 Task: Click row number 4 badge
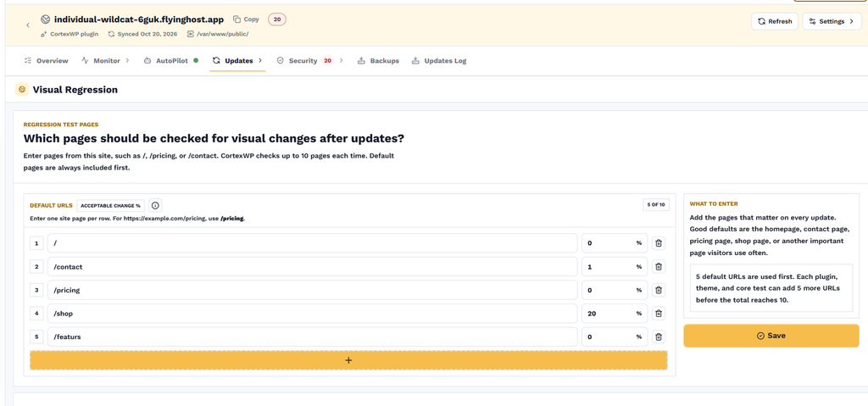(x=36, y=314)
